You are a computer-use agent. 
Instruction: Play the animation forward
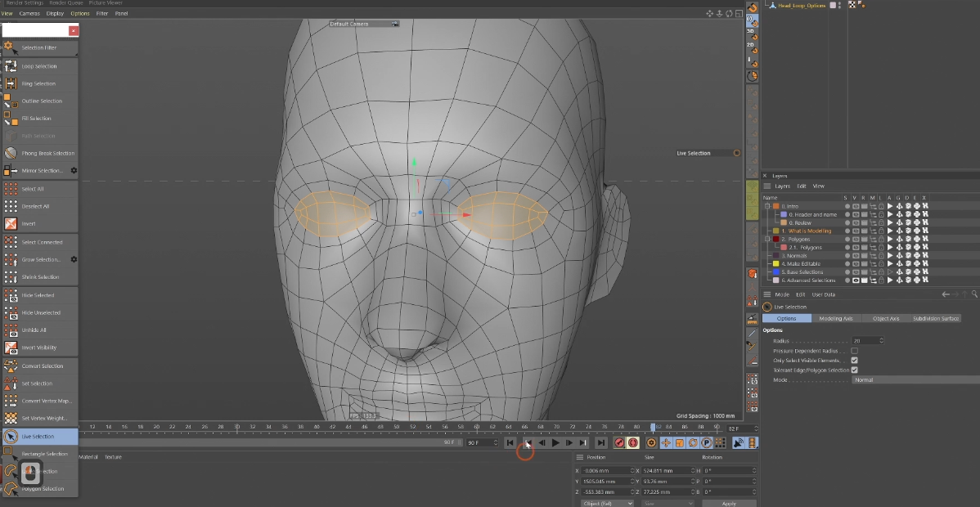(x=555, y=442)
